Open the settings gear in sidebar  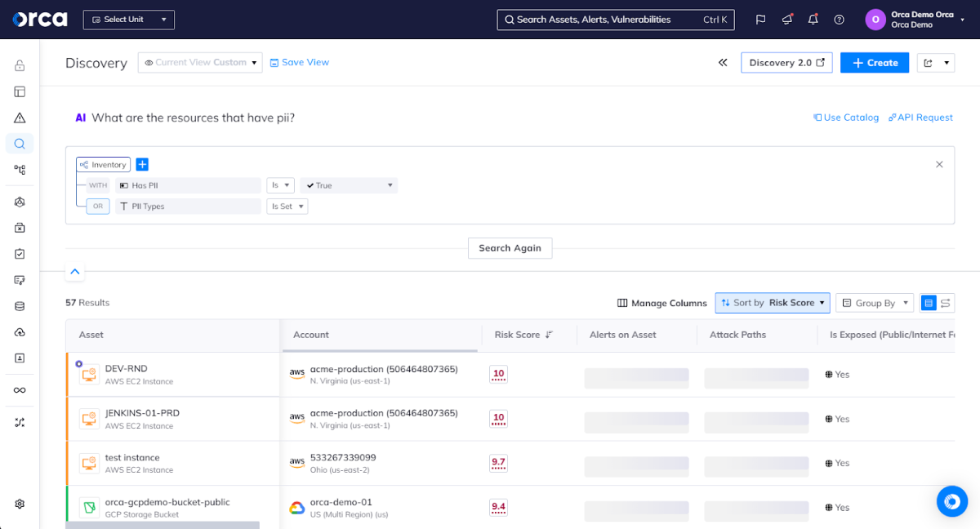click(20, 505)
